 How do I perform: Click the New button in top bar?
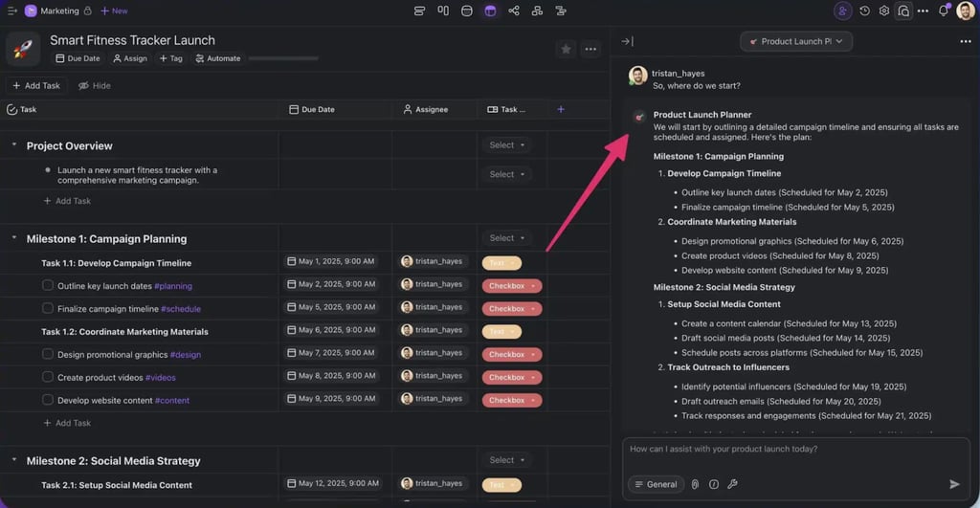pos(114,11)
